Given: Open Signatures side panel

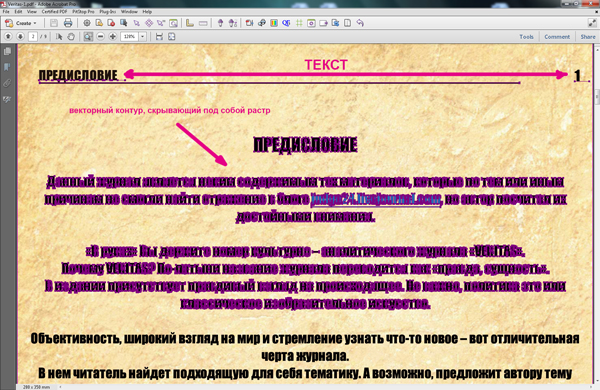Looking at the screenshot, I should coord(7,100).
